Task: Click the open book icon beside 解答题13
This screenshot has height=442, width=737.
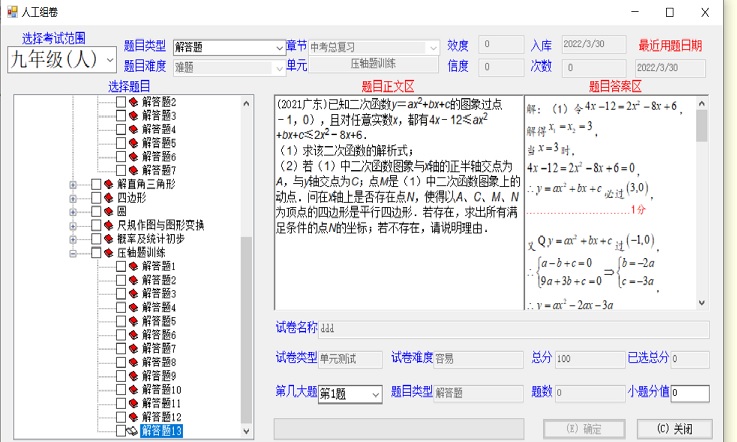Action: pyautogui.click(x=133, y=431)
